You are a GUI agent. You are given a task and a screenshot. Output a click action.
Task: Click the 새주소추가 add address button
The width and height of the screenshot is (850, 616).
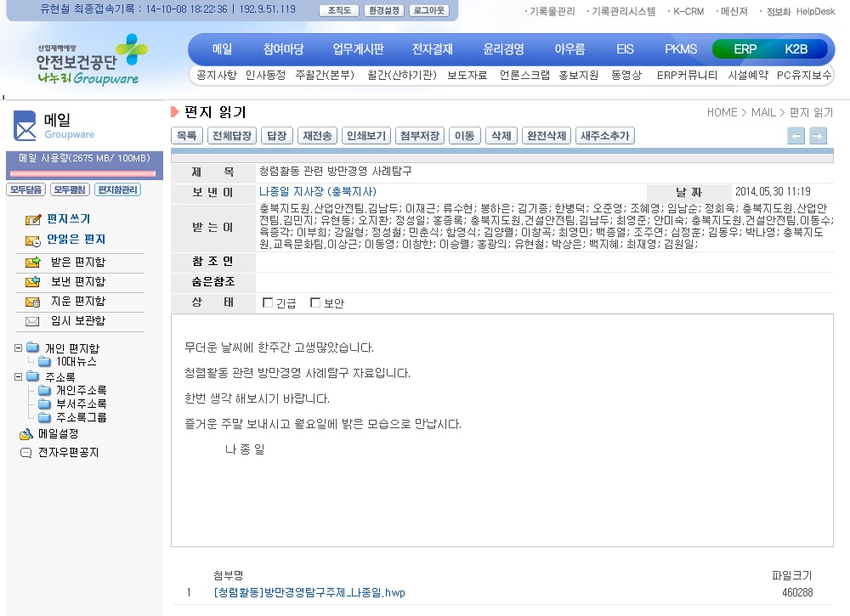605,135
